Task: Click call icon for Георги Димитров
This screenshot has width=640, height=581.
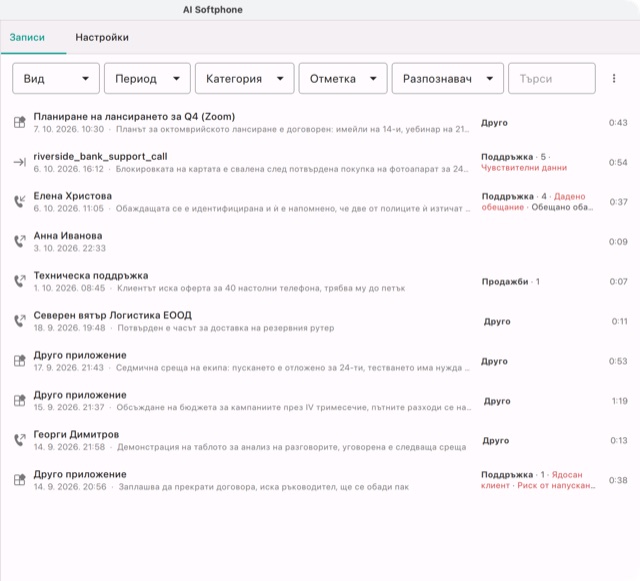Action: (20, 440)
